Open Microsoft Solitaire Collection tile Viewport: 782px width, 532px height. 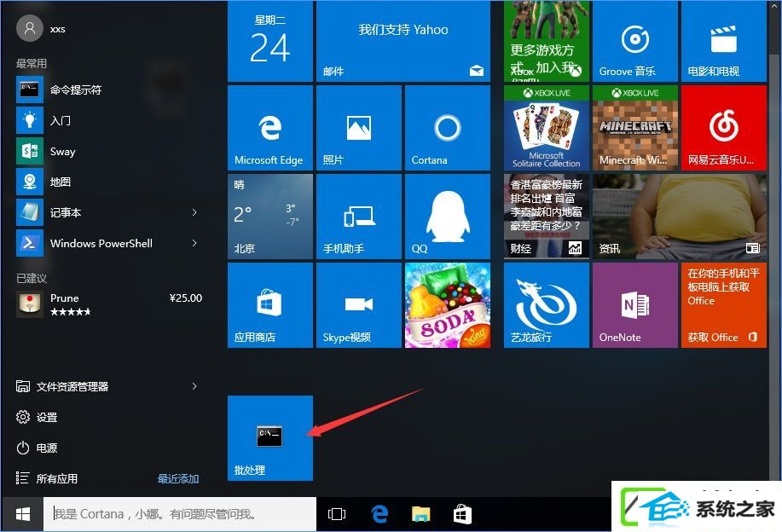point(546,128)
